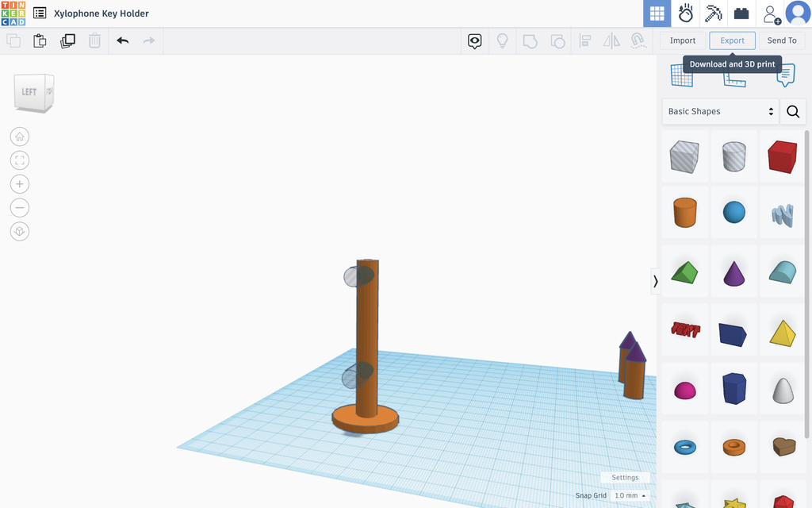The image size is (812, 508).
Task: Select the orange post on the workplane
Action: tap(367, 338)
